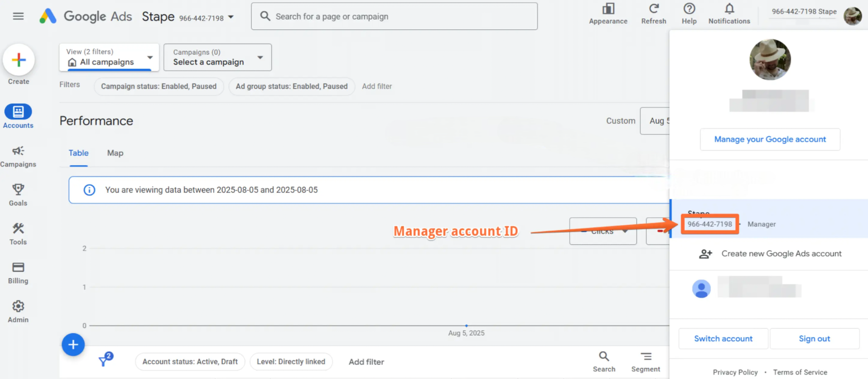Click Add filter beside Ad group status
The width and height of the screenshot is (868, 379).
tap(377, 86)
